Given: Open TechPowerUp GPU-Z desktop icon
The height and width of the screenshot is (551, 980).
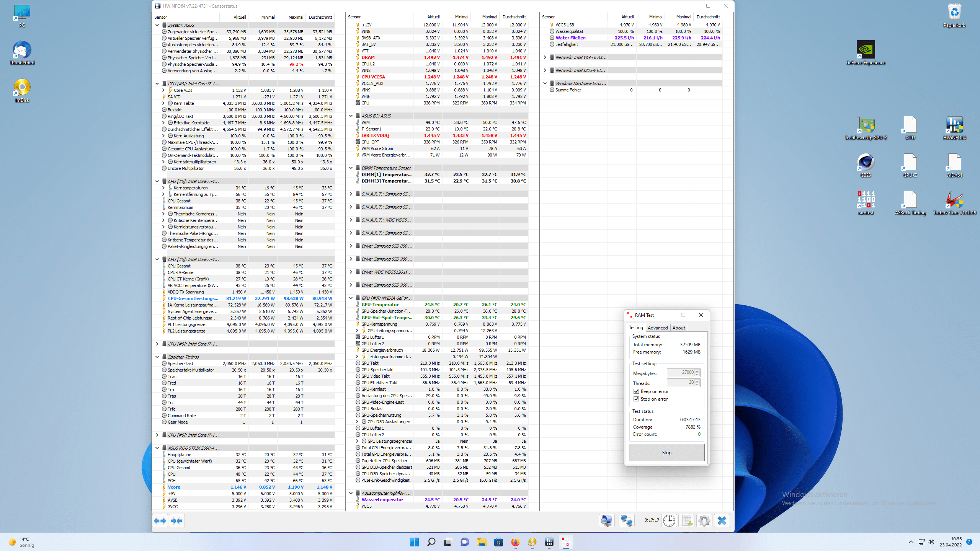Looking at the screenshot, I should click(x=866, y=128).
